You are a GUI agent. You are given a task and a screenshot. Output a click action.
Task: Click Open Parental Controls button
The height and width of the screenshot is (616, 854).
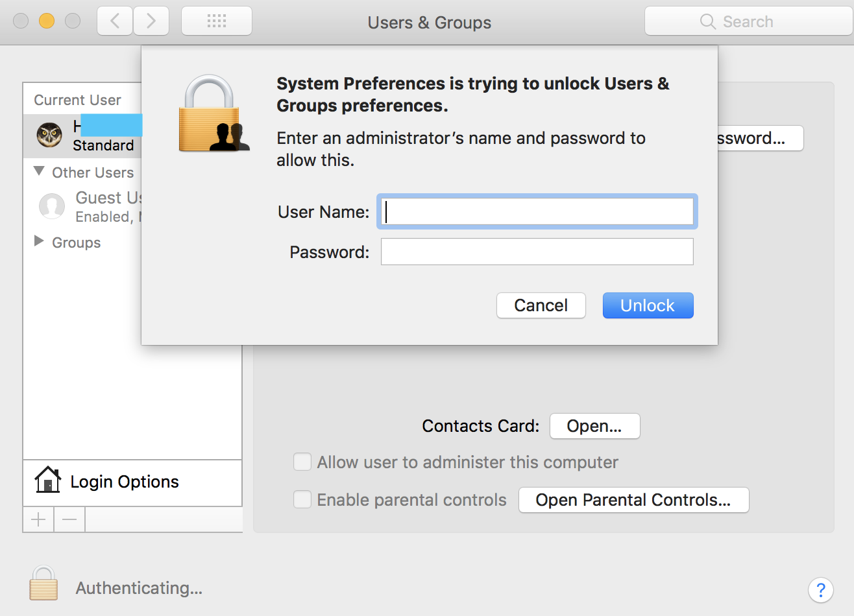(633, 500)
